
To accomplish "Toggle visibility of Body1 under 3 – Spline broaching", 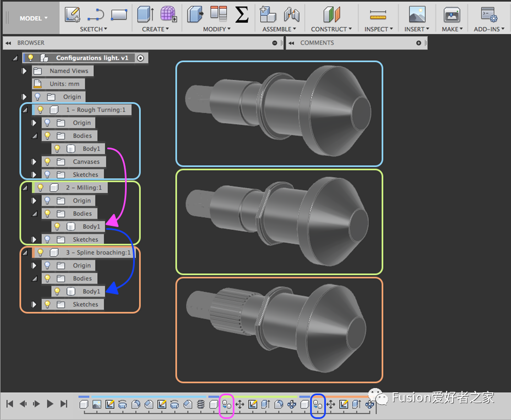I will pos(58,292).
